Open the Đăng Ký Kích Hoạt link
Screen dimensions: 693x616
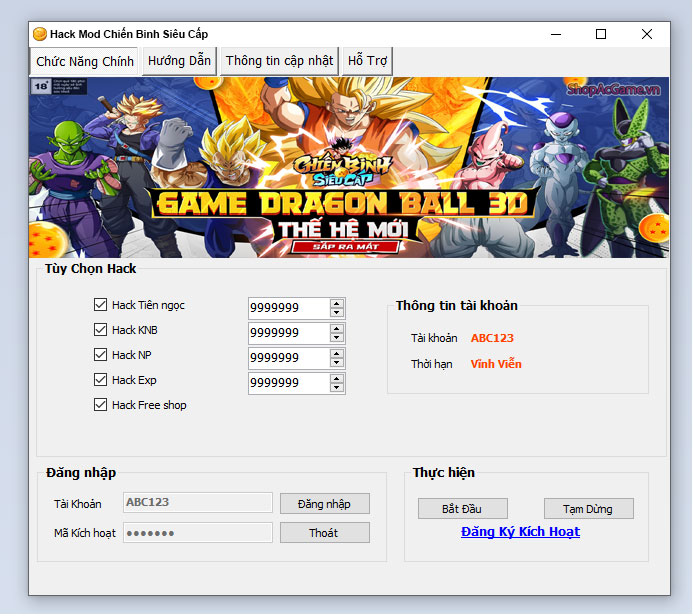pos(520,532)
